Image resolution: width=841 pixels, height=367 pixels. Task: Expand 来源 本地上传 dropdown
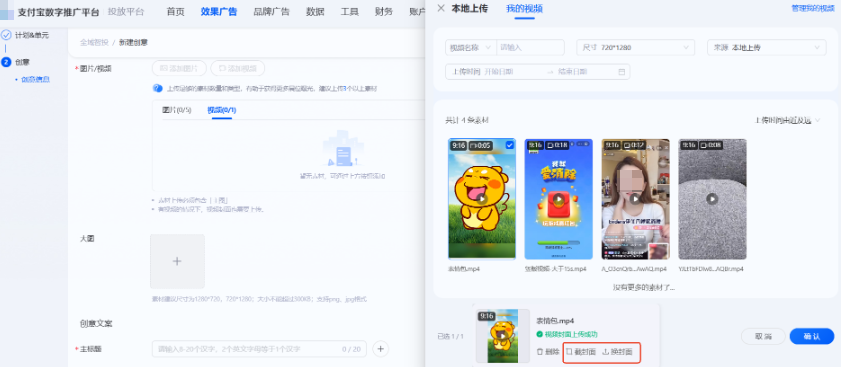766,47
